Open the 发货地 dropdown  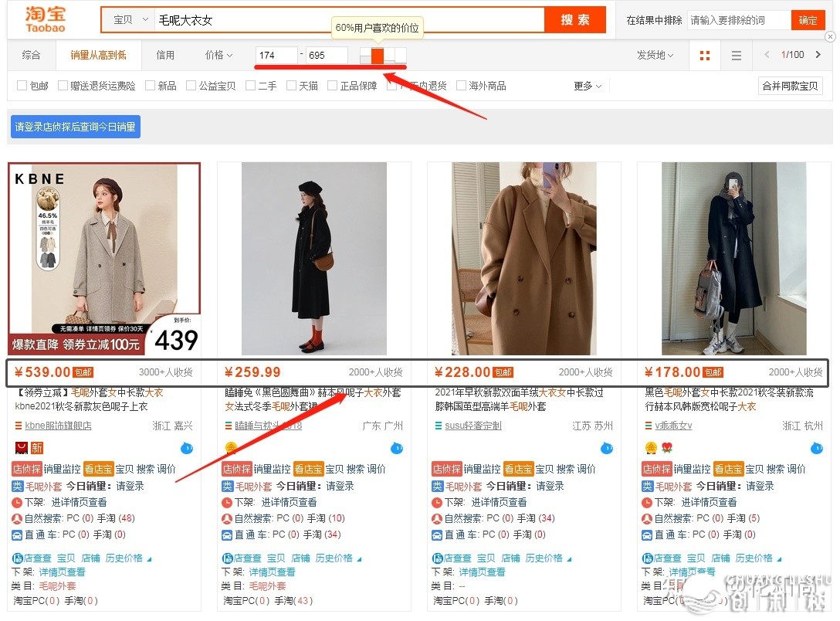tap(654, 56)
